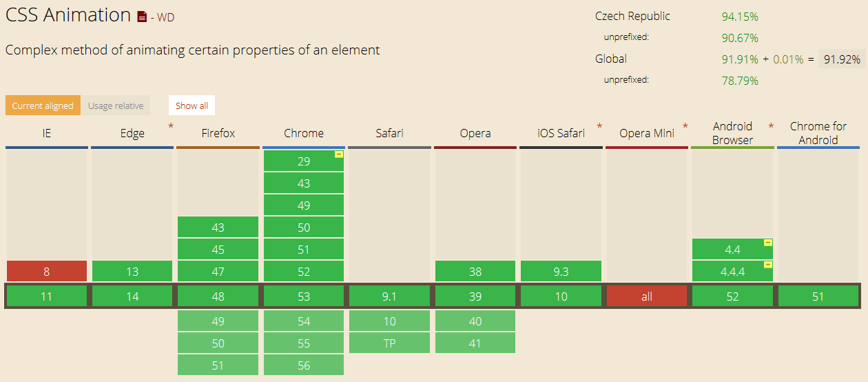Click yellow note flag on Android 4.4
The width and height of the screenshot is (868, 382).
(x=768, y=243)
